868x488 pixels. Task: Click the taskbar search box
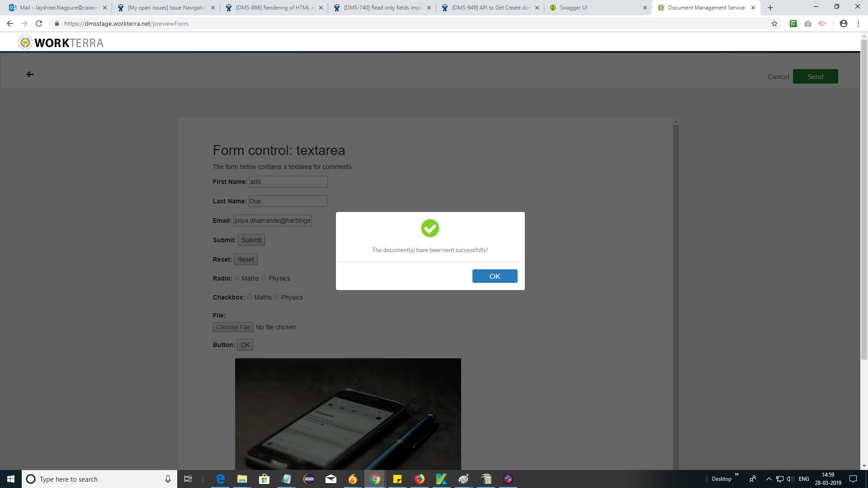coord(99,479)
